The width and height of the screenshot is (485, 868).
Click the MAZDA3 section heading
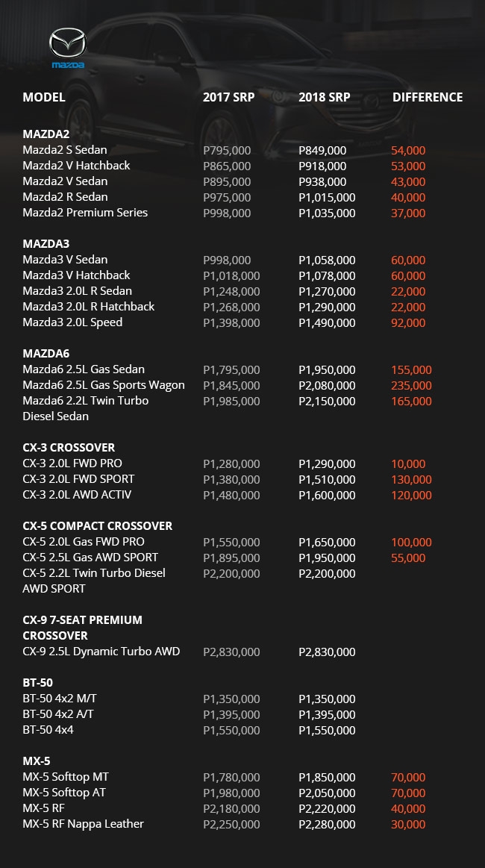pyautogui.click(x=46, y=243)
